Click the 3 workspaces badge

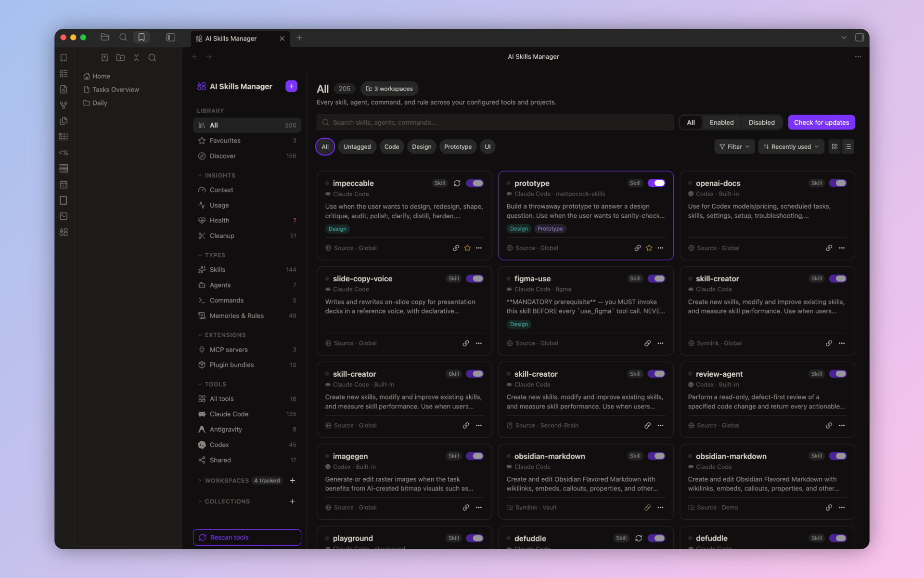(389, 89)
